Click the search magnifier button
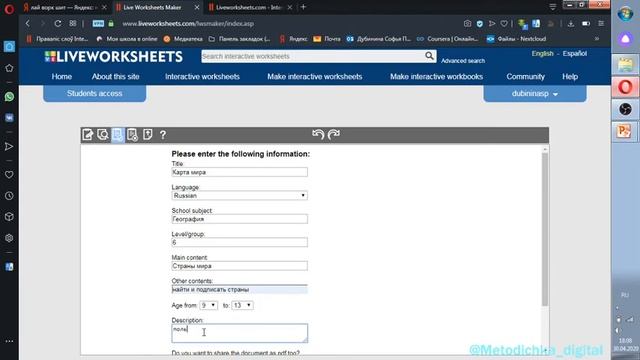 click(429, 56)
